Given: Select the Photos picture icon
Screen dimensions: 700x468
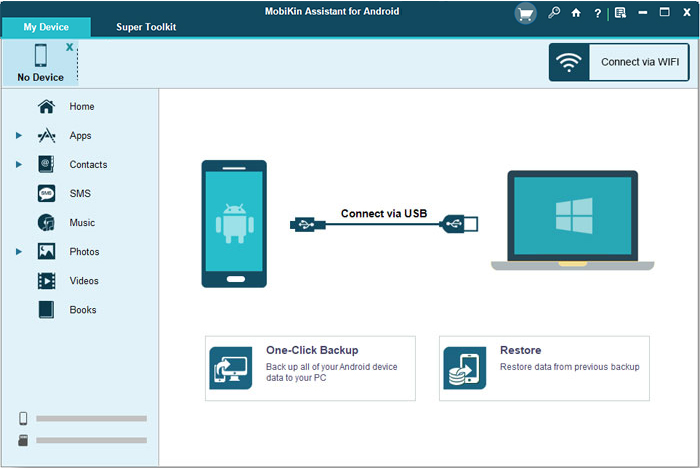Looking at the screenshot, I should coord(46,251).
